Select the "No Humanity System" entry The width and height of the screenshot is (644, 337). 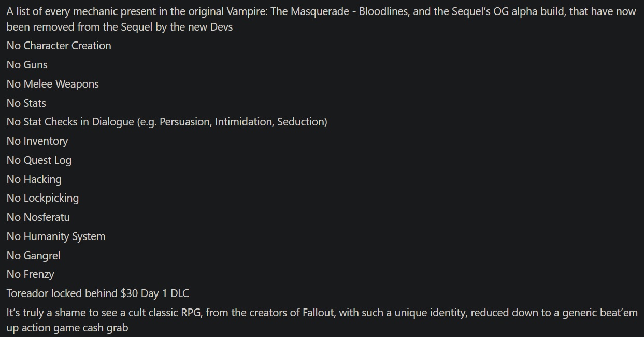coord(56,236)
